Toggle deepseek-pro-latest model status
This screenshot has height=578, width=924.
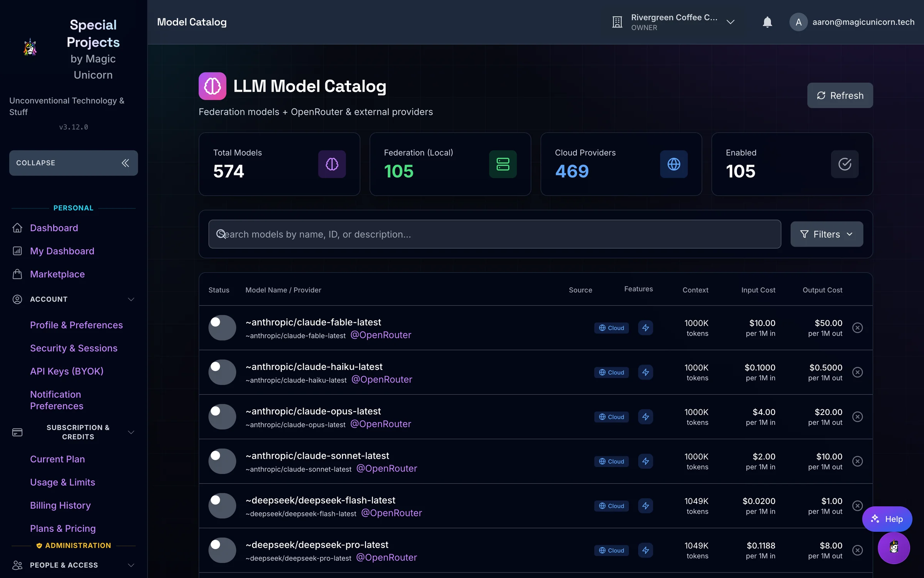[222, 550]
